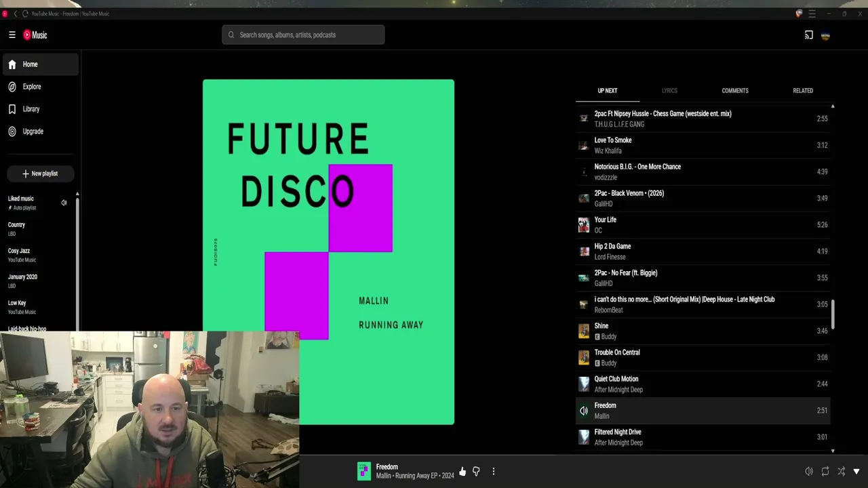Open artist OC in queue
This screenshot has height=488, width=868.
coord(598,230)
